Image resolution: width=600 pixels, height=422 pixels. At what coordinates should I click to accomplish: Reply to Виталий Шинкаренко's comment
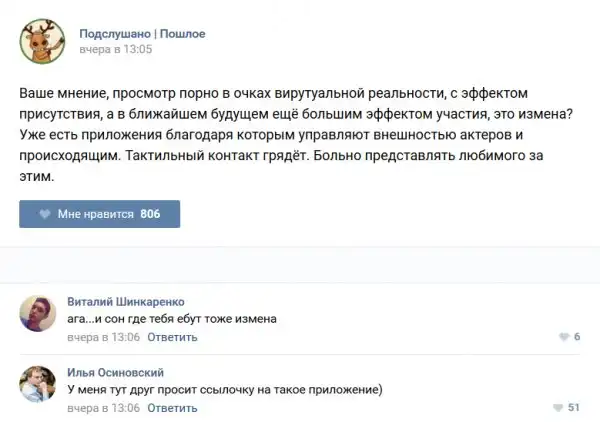(172, 337)
